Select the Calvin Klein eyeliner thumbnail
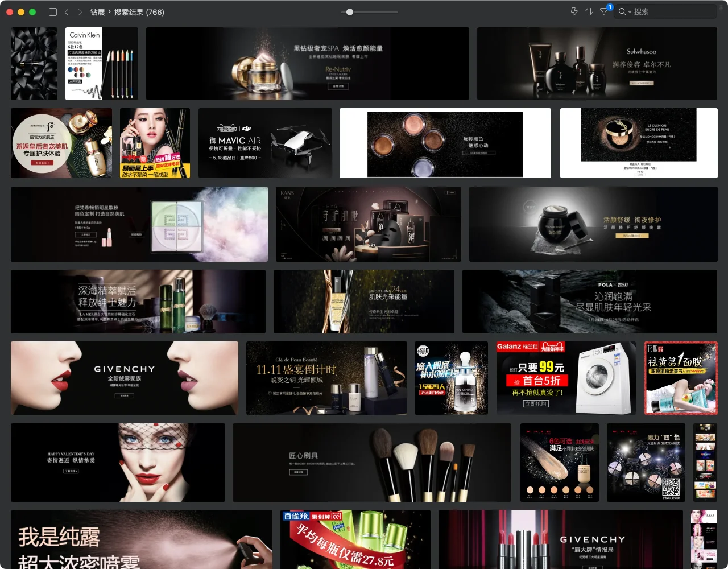Image resolution: width=728 pixels, height=569 pixels. pyautogui.click(x=101, y=64)
